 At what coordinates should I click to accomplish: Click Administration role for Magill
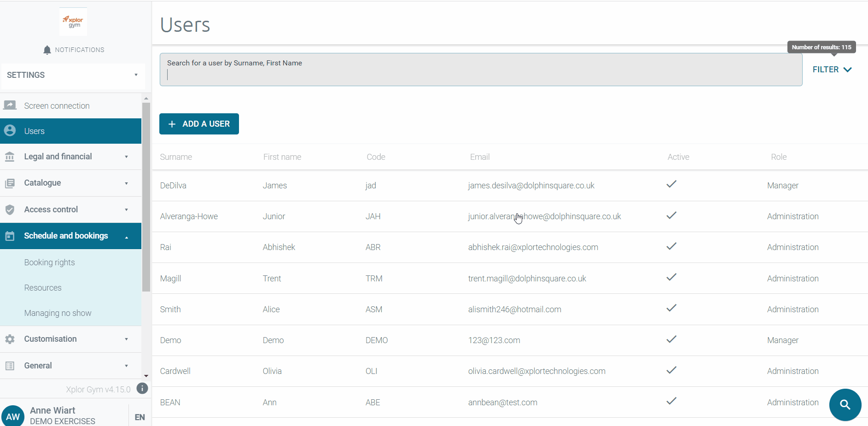tap(792, 279)
